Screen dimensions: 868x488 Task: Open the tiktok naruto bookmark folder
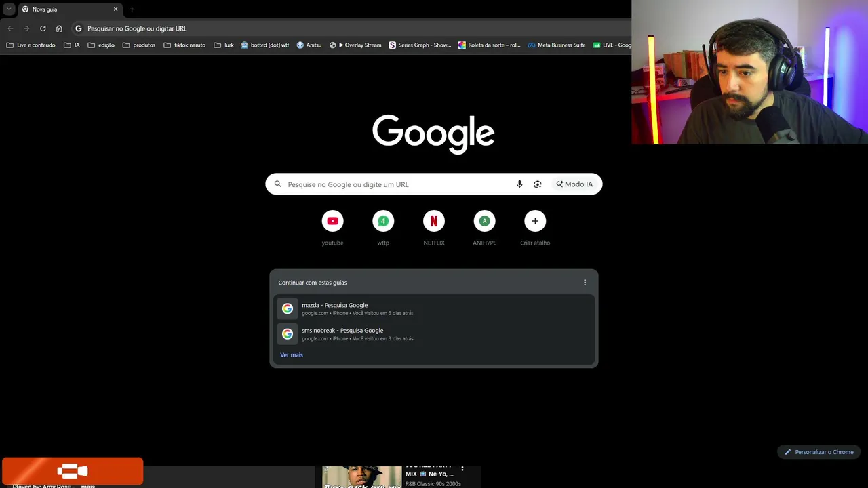(184, 45)
